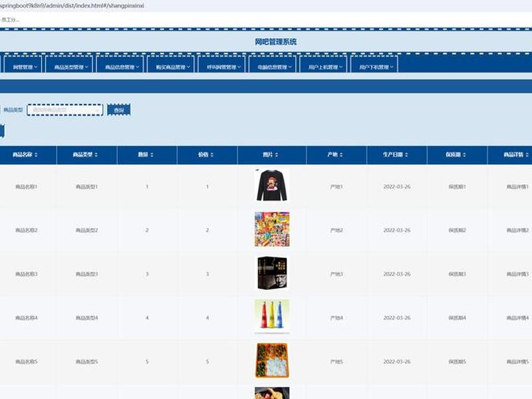Click the 产地3 cell
Image resolution: width=532 pixels, height=399 pixels.
pyautogui.click(x=336, y=274)
